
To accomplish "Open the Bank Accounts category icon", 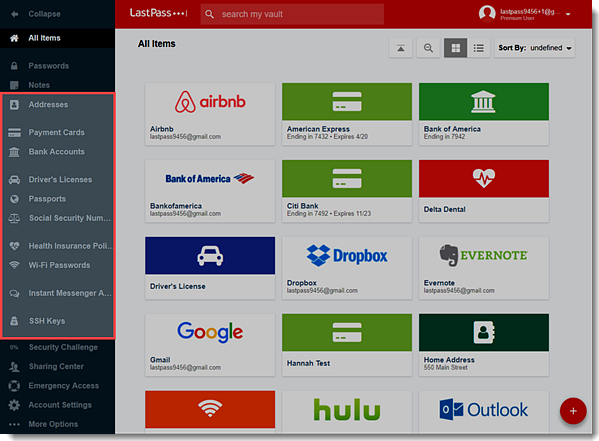I will point(14,152).
